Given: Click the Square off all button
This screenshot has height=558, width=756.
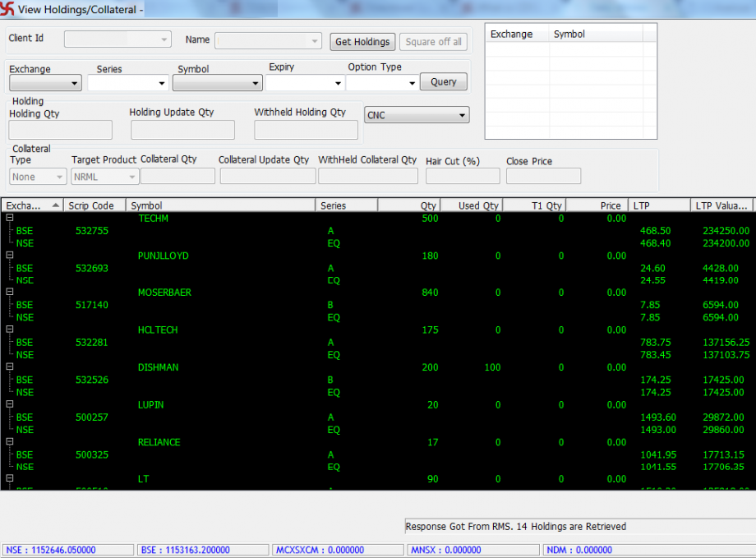Looking at the screenshot, I should pyautogui.click(x=433, y=42).
